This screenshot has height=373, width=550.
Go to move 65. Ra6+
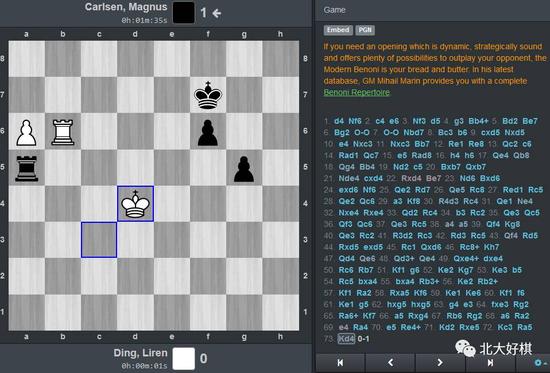point(348,316)
